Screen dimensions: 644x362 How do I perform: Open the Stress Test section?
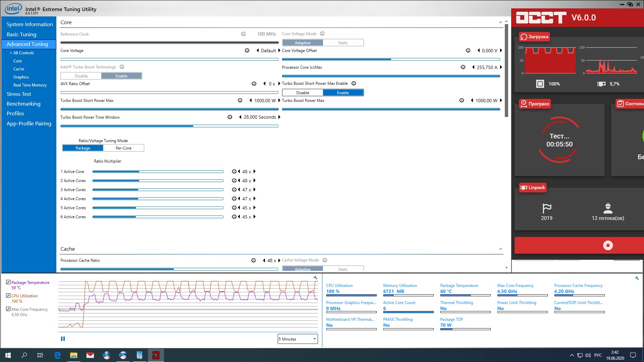(19, 94)
